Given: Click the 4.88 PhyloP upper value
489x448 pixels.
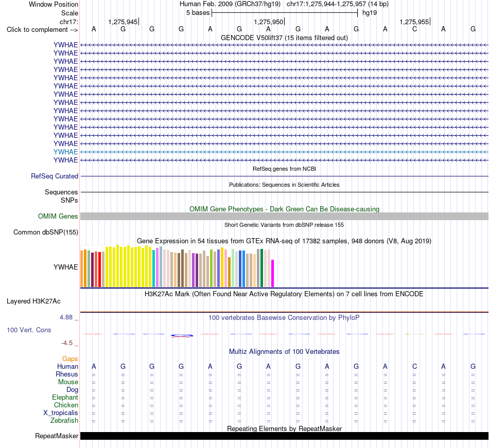Looking at the screenshot, I should tap(66, 317).
